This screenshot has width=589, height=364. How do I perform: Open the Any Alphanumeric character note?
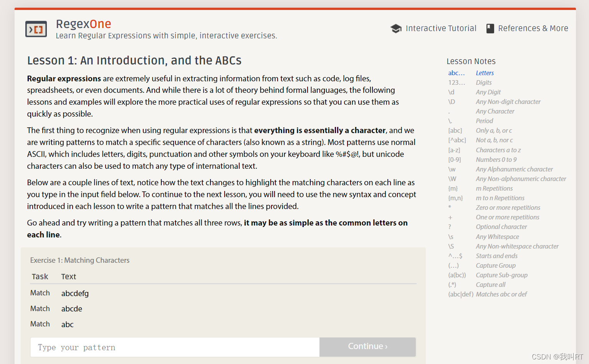coord(514,169)
